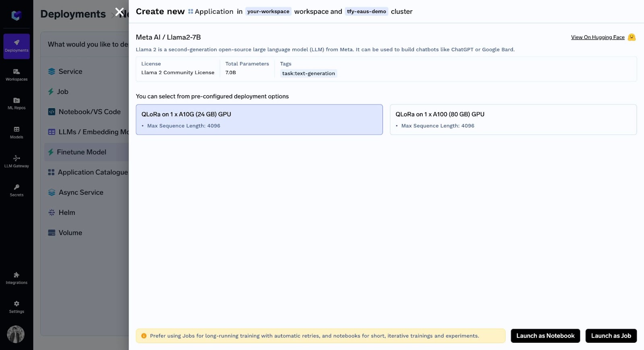The image size is (644, 350).
Task: Select the Notebook/VS Code deployment type
Action: (85, 112)
